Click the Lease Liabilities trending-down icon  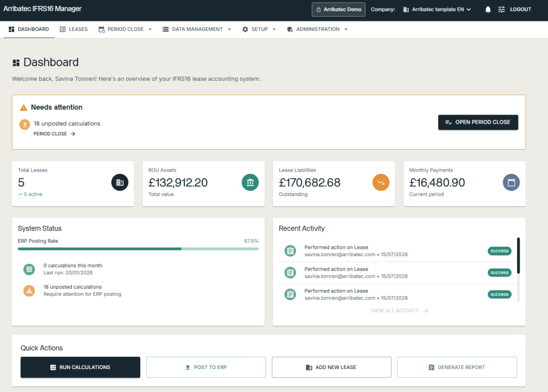(381, 182)
